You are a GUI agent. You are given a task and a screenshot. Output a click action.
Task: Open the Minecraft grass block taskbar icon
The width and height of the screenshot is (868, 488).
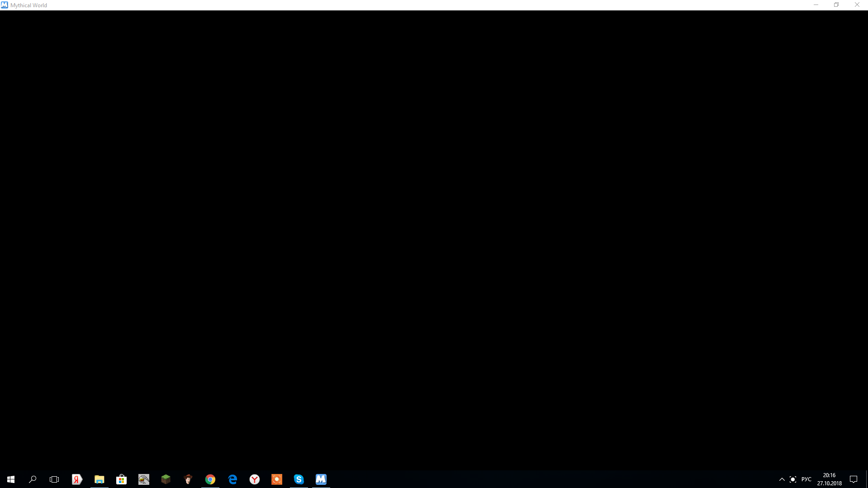coord(166,479)
